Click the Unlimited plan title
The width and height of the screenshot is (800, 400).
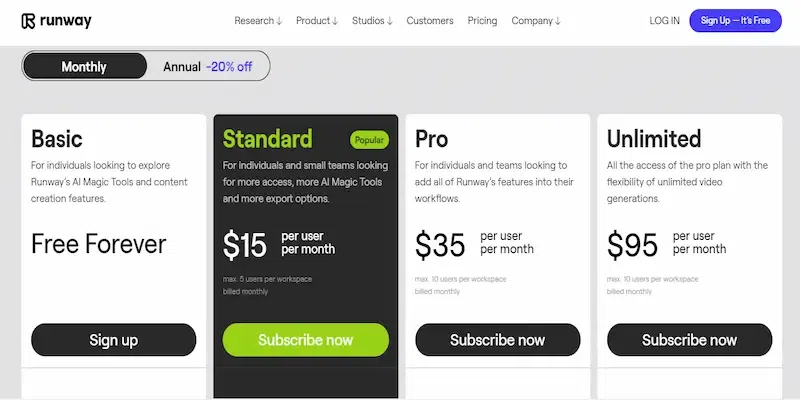click(654, 138)
